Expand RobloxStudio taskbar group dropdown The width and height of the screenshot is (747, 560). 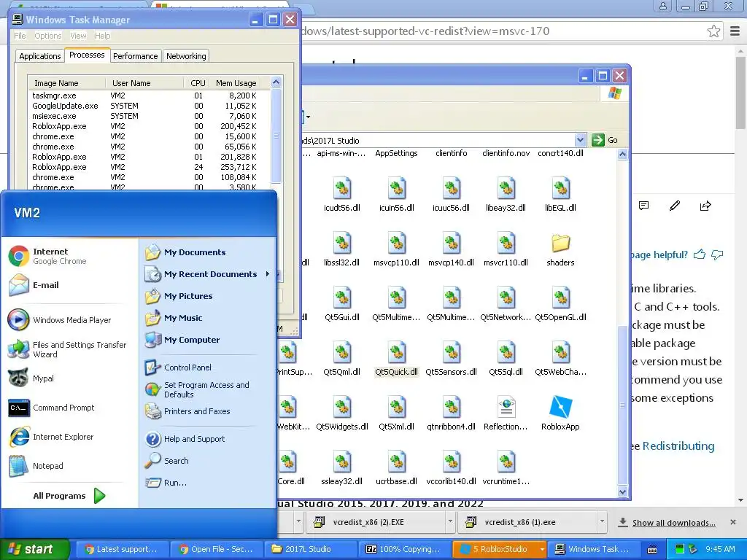pos(542,549)
